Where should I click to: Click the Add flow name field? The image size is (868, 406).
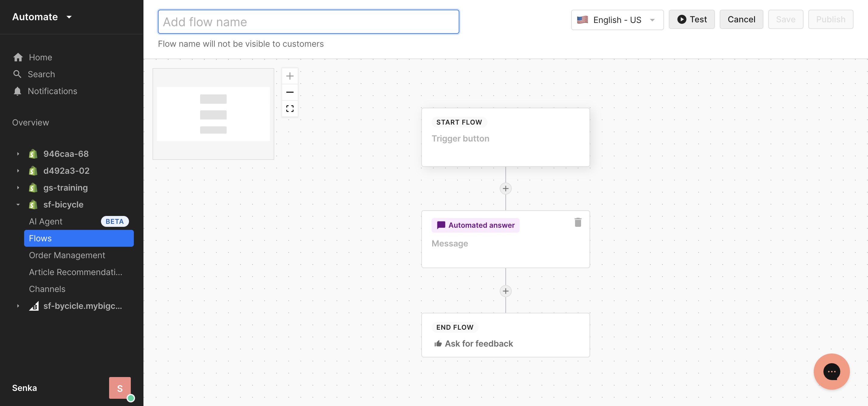click(x=308, y=22)
